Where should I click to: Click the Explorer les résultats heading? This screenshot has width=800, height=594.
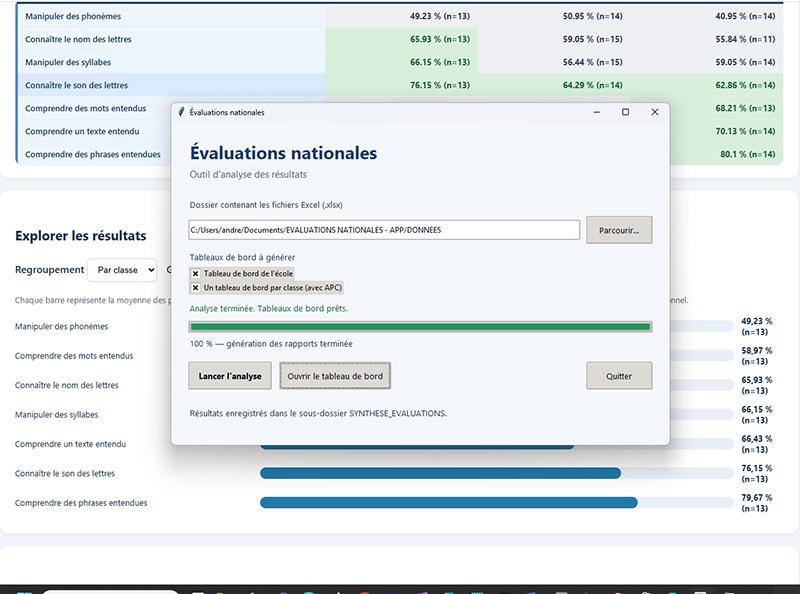(x=81, y=236)
